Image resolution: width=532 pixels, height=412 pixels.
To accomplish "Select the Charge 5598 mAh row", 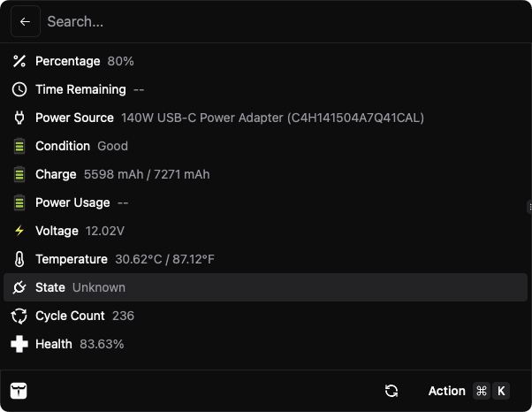I will click(265, 174).
